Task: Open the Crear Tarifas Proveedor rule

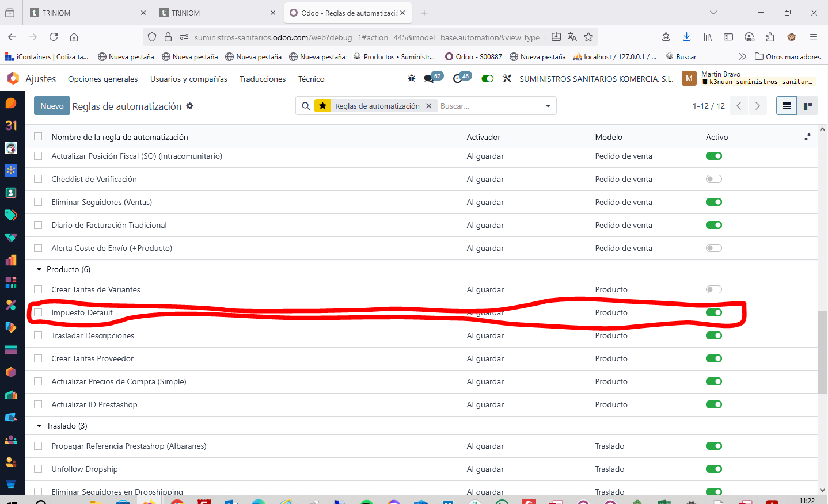Action: (x=92, y=358)
